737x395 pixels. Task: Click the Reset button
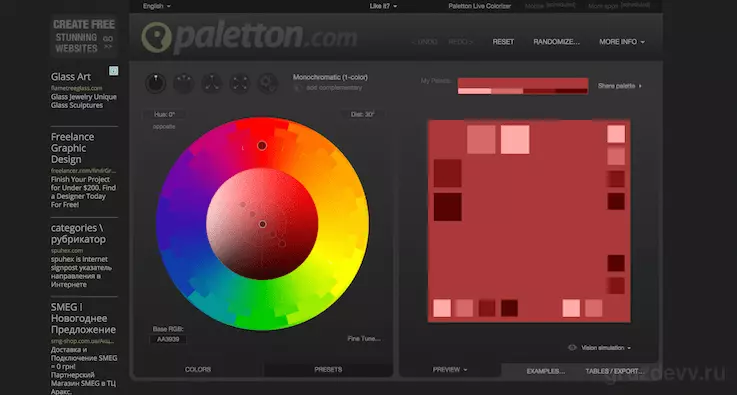pyautogui.click(x=503, y=42)
